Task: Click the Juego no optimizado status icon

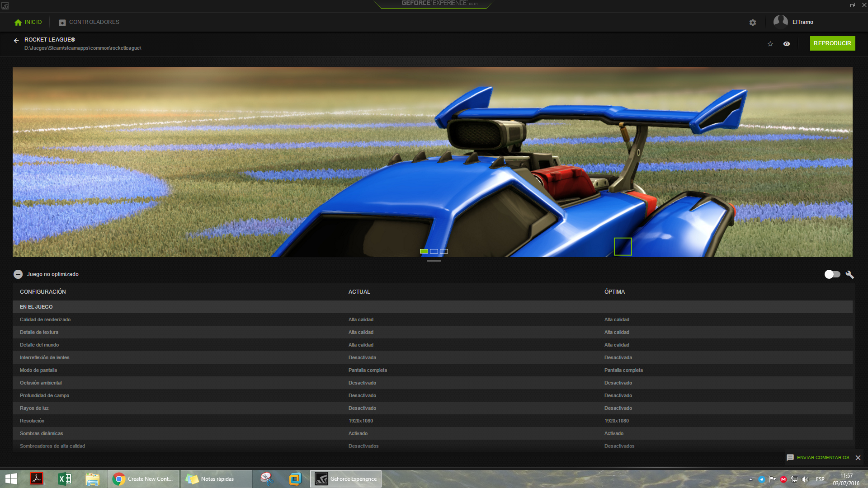Action: pos(18,274)
